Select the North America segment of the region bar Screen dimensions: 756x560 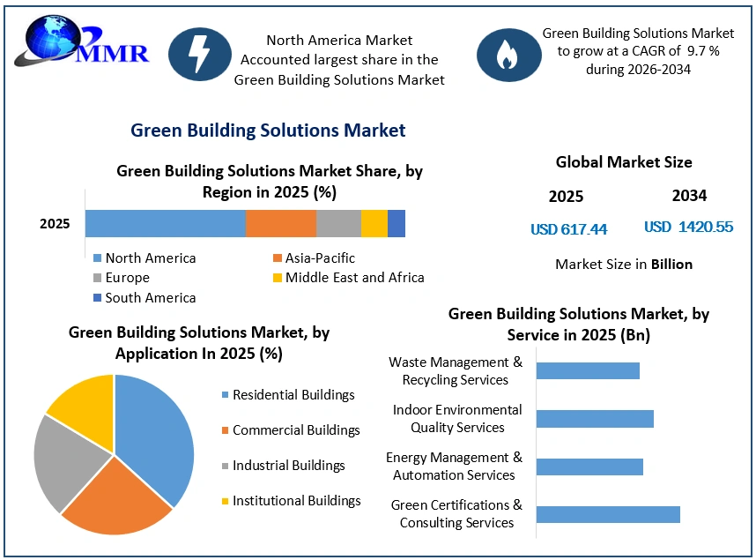[166, 223]
